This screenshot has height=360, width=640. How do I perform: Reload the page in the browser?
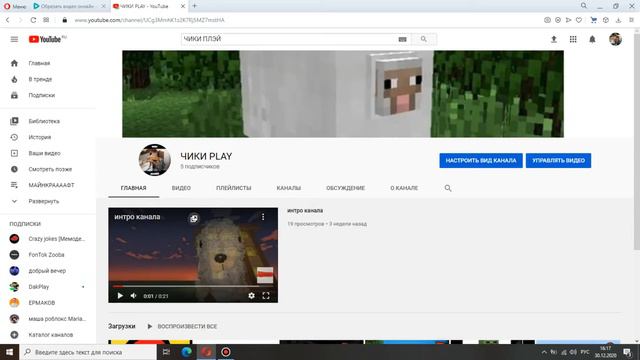[x=33, y=20]
